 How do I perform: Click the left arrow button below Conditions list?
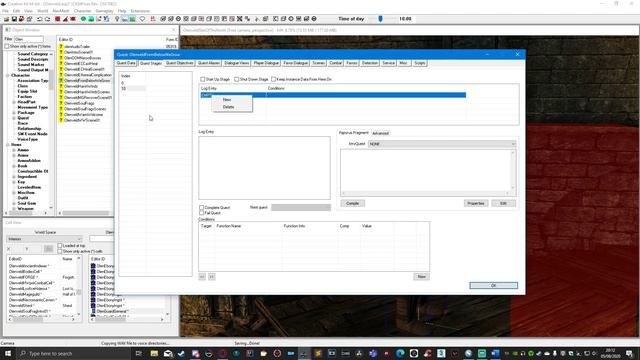click(202, 277)
